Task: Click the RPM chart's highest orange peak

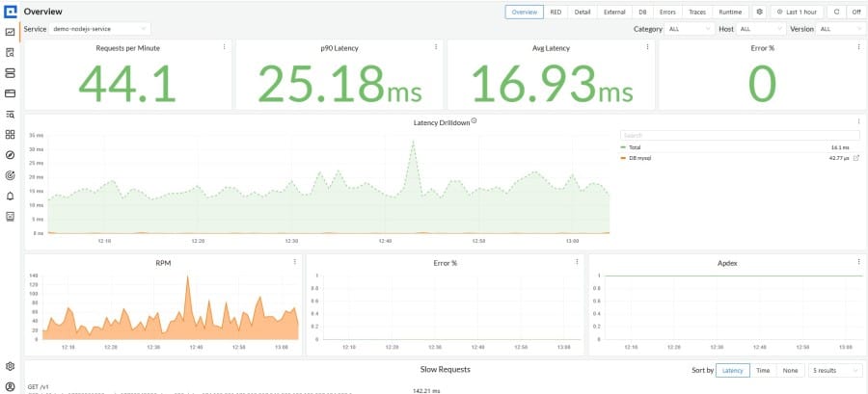Action: [187, 276]
